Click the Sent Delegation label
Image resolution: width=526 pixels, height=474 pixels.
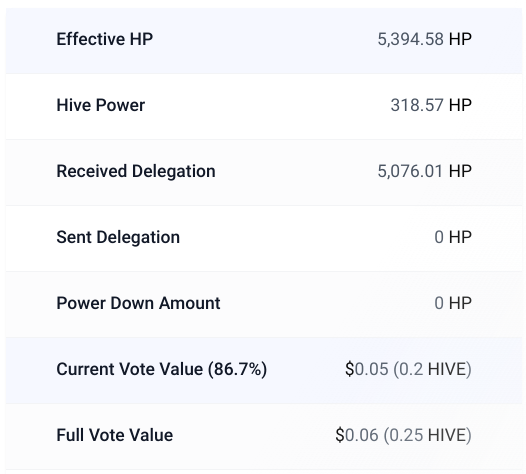tap(118, 237)
